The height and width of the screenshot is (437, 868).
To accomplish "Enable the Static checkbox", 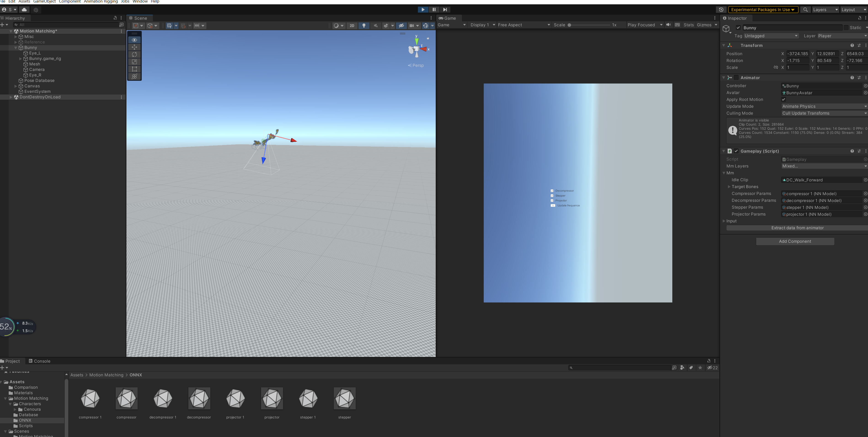I will tap(846, 28).
